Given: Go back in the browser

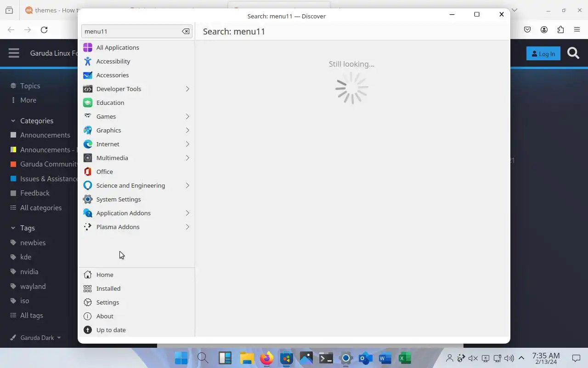Looking at the screenshot, I should pyautogui.click(x=11, y=30).
